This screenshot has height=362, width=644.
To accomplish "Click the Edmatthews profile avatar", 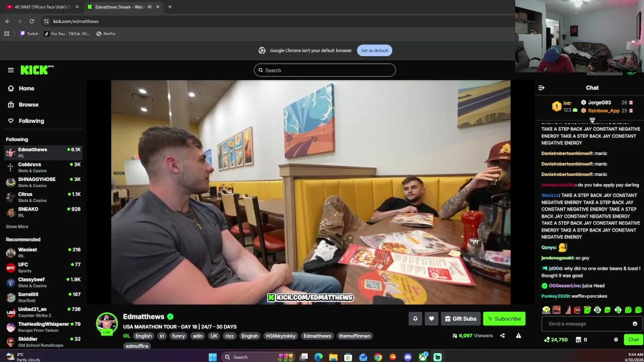I will (x=107, y=323).
